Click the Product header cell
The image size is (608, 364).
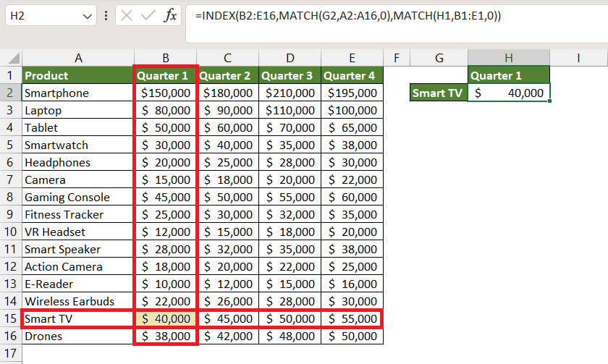(78, 75)
